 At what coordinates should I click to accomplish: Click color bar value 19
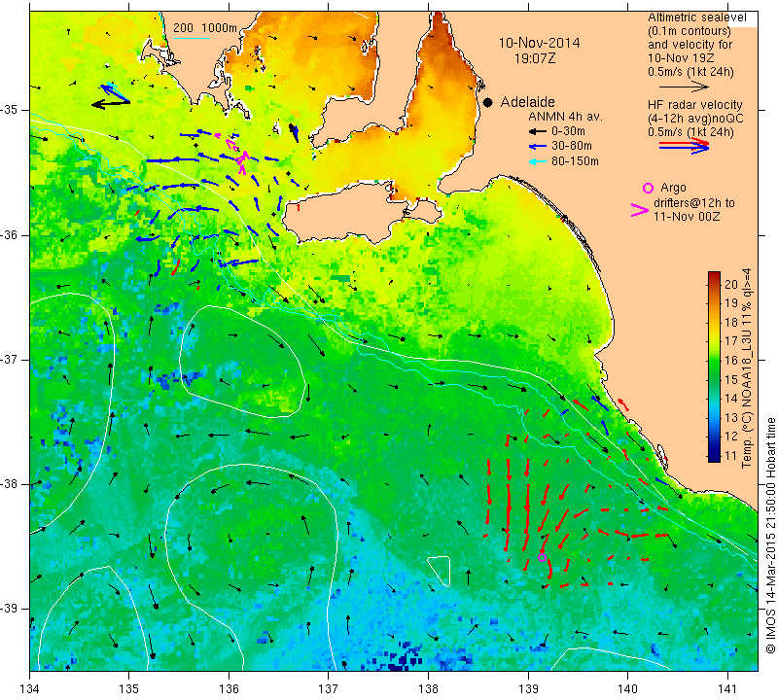tap(731, 303)
